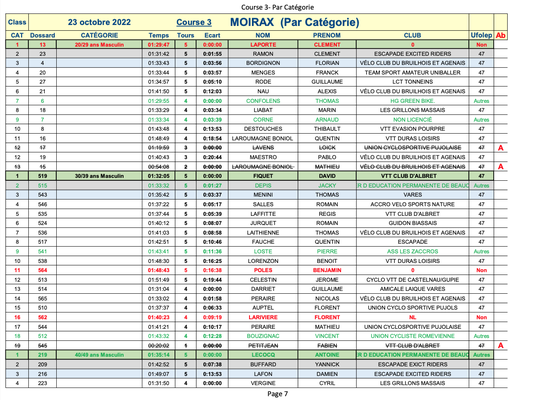Click the name BUFFARD

[263, 364]
